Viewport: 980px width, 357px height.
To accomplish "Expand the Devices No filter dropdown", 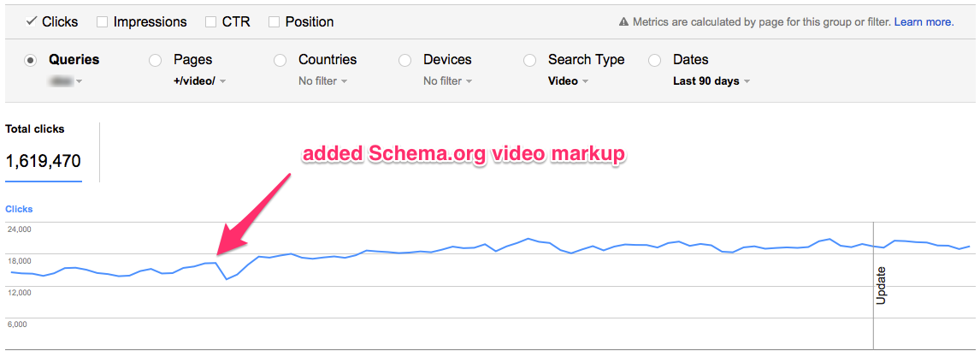I will 448,81.
